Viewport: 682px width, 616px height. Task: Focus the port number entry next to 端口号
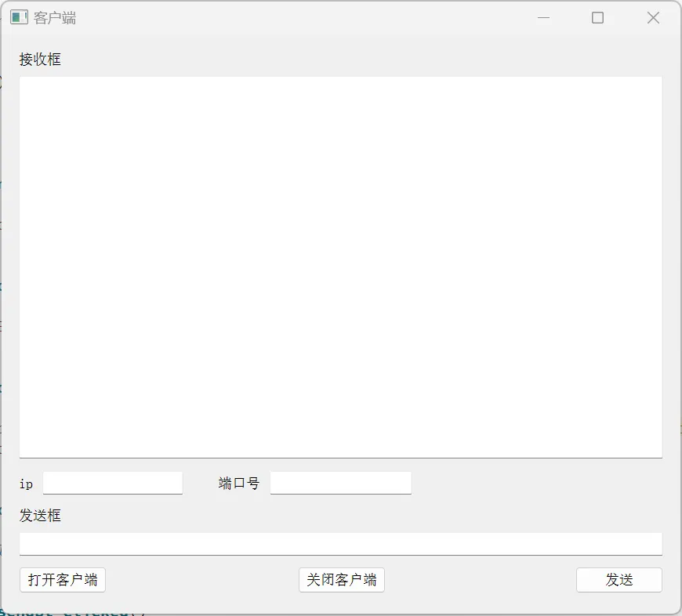coord(340,483)
